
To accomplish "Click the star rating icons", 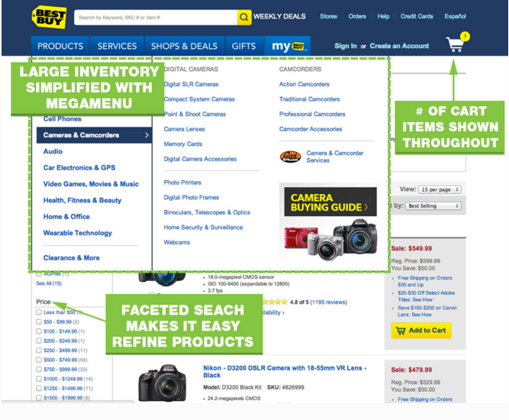I will point(275,302).
